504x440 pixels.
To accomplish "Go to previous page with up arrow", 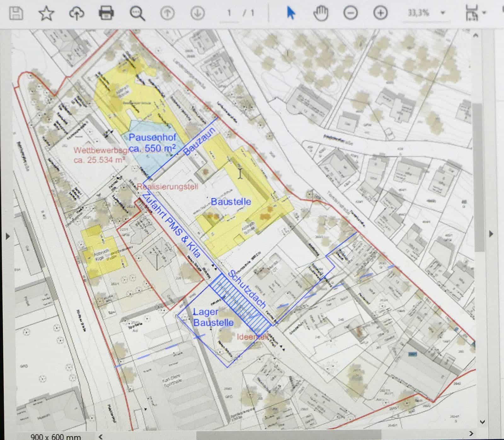I will [x=167, y=13].
